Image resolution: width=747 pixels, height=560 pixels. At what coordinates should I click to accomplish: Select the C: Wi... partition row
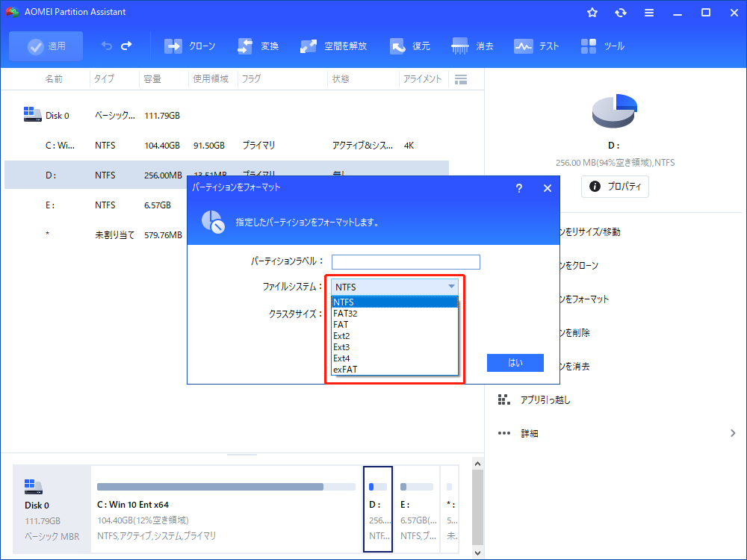click(226, 146)
